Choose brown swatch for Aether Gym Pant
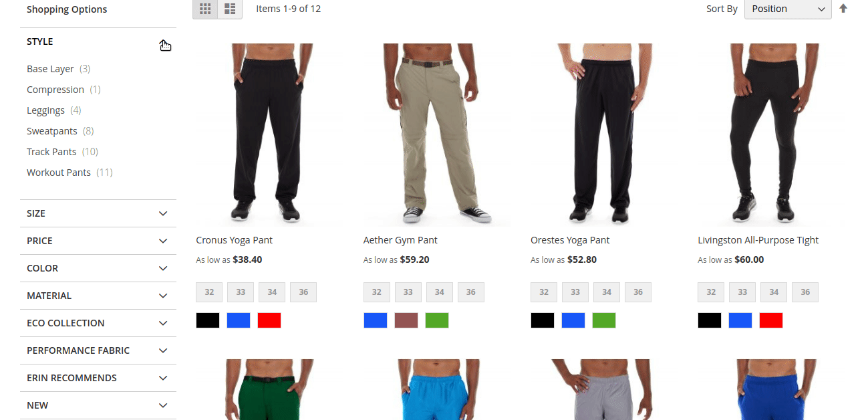 pos(406,320)
